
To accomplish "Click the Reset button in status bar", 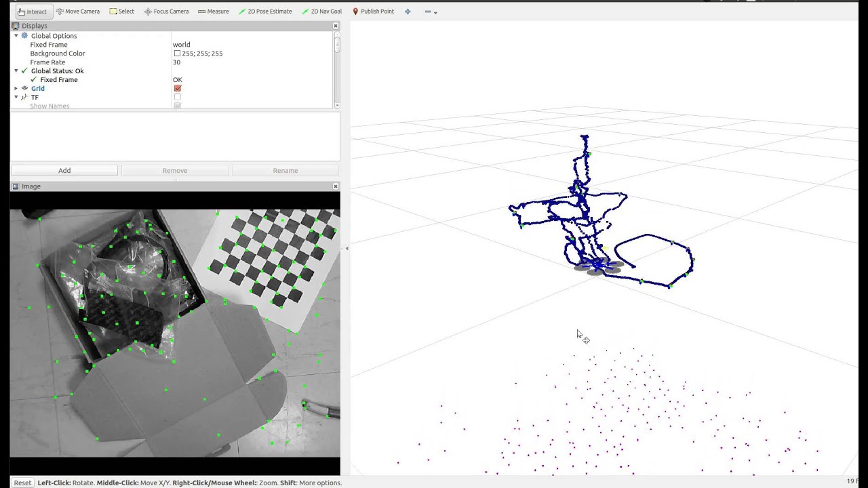I will (x=22, y=483).
